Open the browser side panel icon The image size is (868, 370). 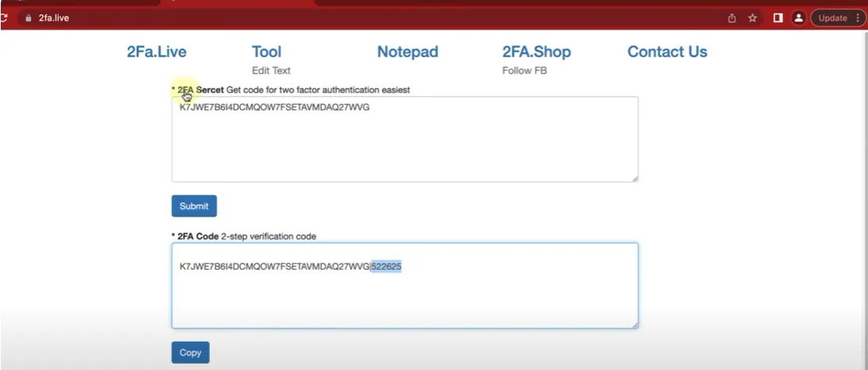point(778,18)
